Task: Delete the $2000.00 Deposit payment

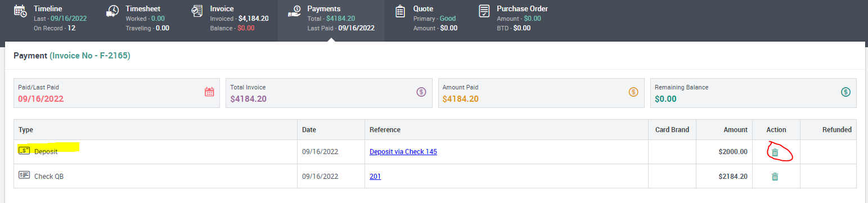Action: [x=775, y=152]
